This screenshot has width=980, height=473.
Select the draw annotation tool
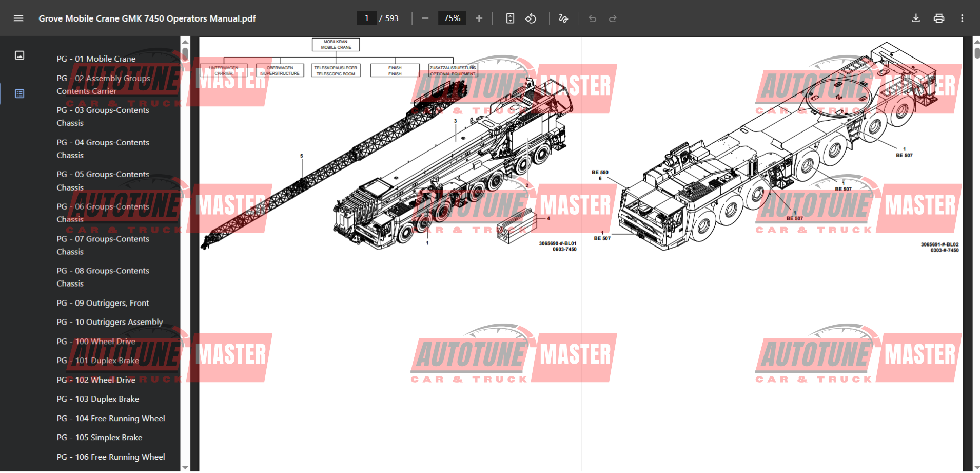pos(563,18)
